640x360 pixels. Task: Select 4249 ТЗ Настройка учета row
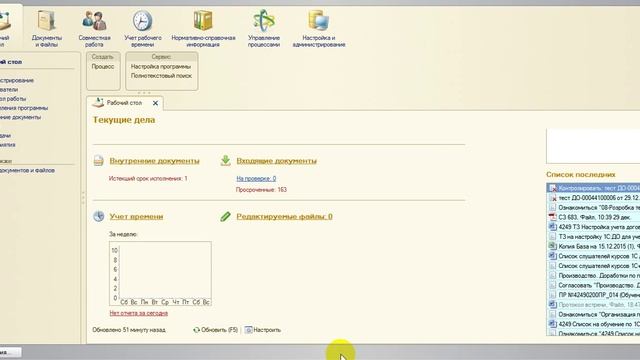click(x=593, y=227)
